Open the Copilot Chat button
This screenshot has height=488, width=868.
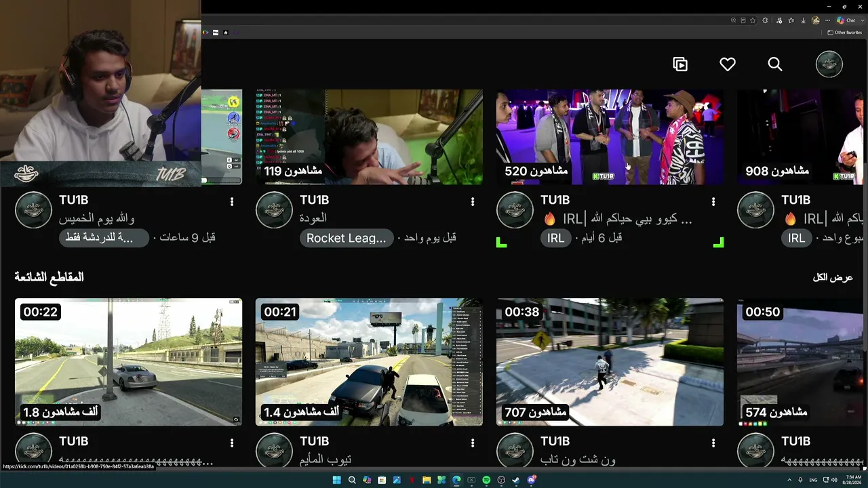[846, 20]
